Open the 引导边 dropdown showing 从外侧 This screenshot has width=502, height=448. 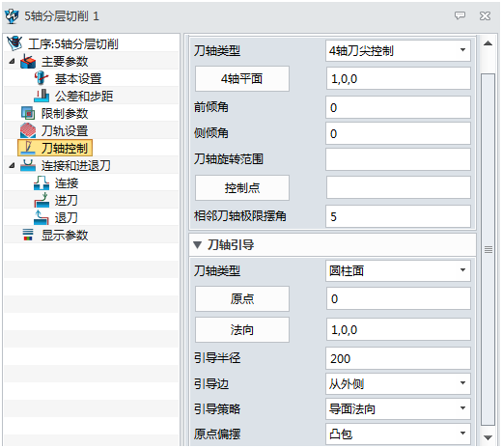click(398, 383)
